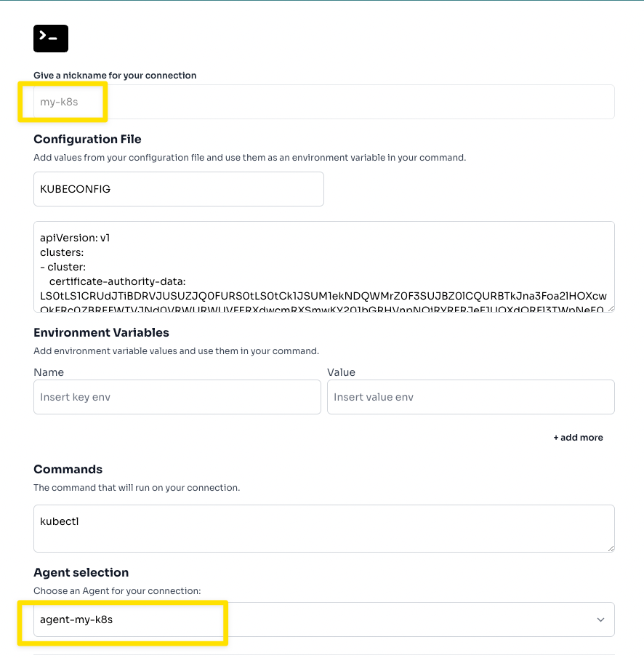
Task: Click the chevron arrow in the Agent dropdown
Action: point(600,619)
